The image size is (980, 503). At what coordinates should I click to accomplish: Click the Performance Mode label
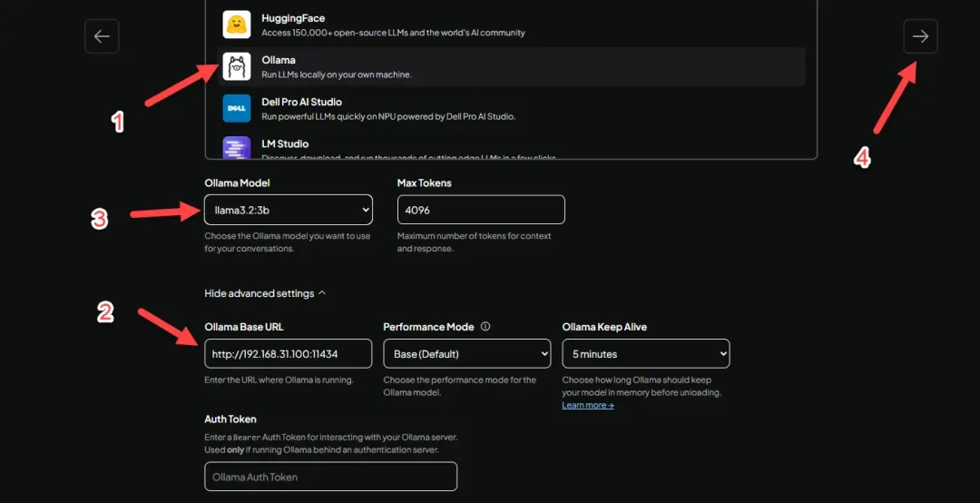(428, 327)
